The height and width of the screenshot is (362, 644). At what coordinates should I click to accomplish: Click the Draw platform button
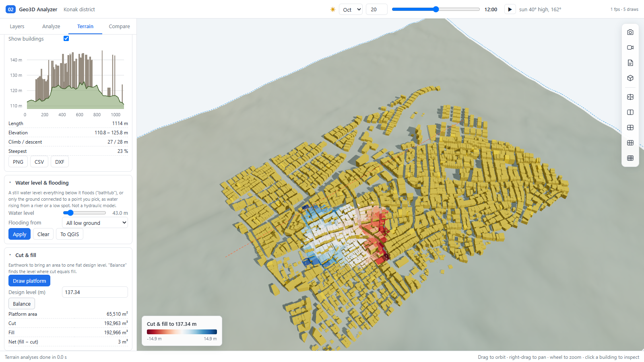[x=29, y=281]
